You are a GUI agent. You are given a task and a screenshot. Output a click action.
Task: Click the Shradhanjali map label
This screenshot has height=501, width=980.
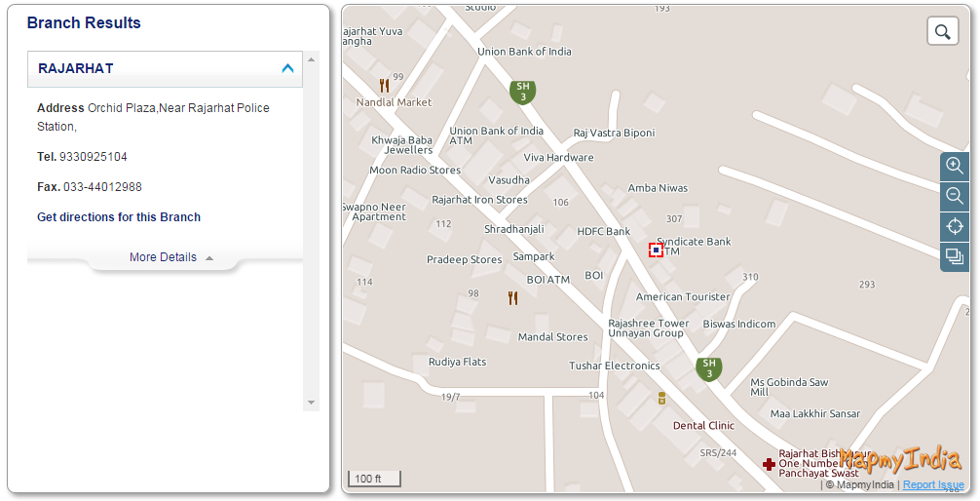[514, 230]
